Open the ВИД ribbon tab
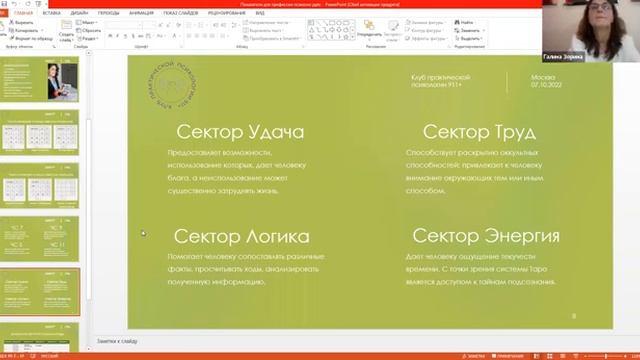 pos(260,13)
